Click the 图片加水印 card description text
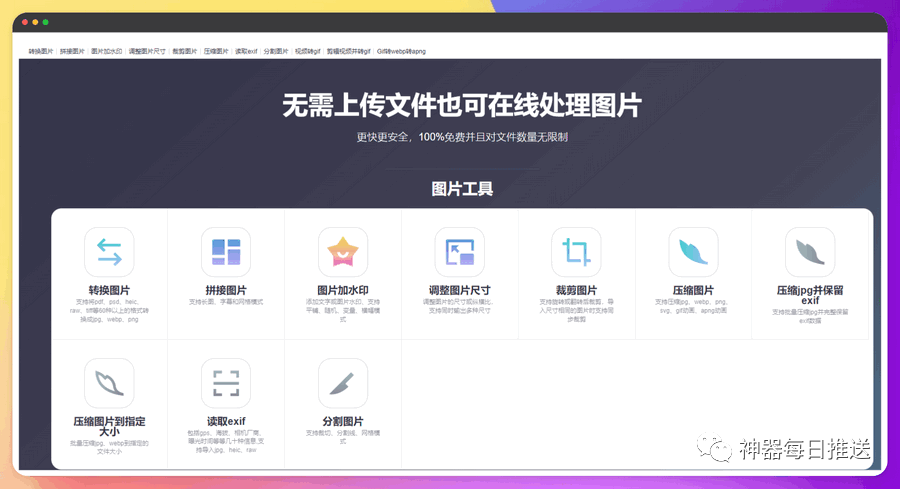The height and width of the screenshot is (489, 900). pyautogui.click(x=343, y=311)
